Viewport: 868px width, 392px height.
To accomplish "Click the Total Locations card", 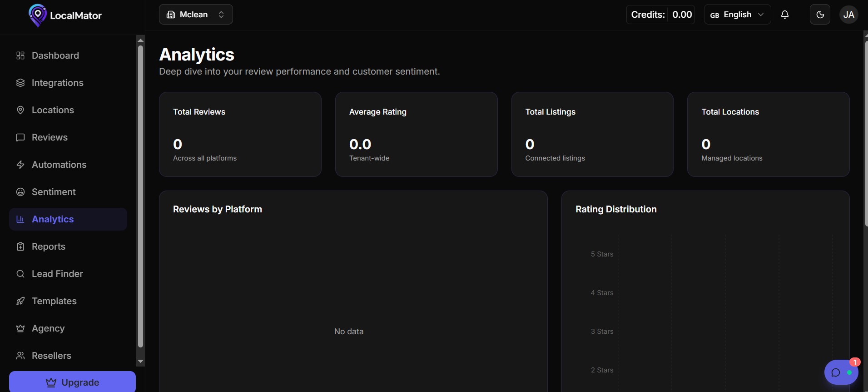I will point(769,134).
